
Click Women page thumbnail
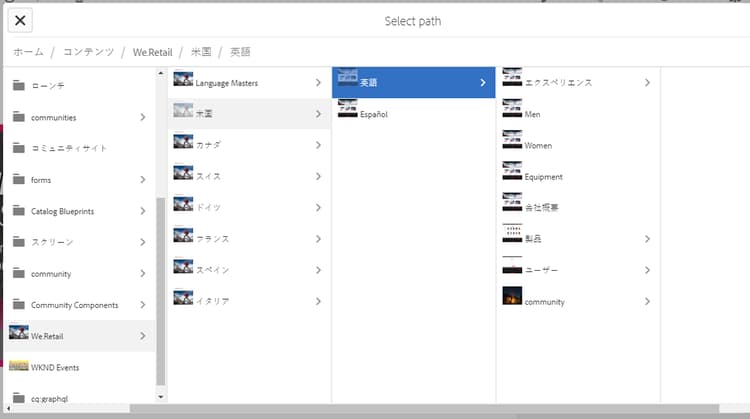512,140
